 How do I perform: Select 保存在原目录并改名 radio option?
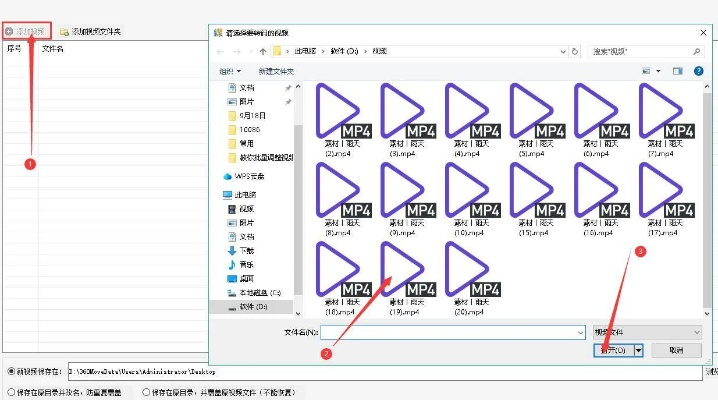point(8,392)
